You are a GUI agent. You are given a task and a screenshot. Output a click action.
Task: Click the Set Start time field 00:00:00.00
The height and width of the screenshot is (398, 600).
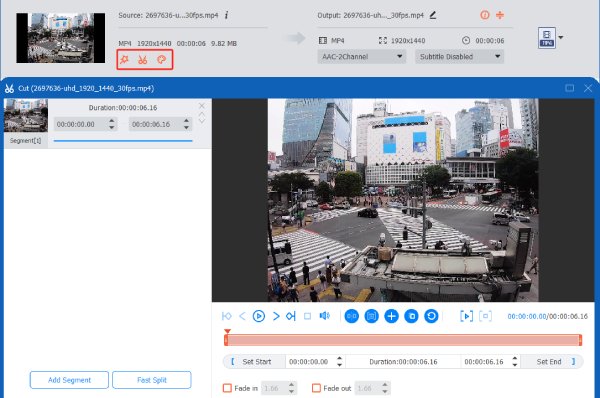click(309, 362)
